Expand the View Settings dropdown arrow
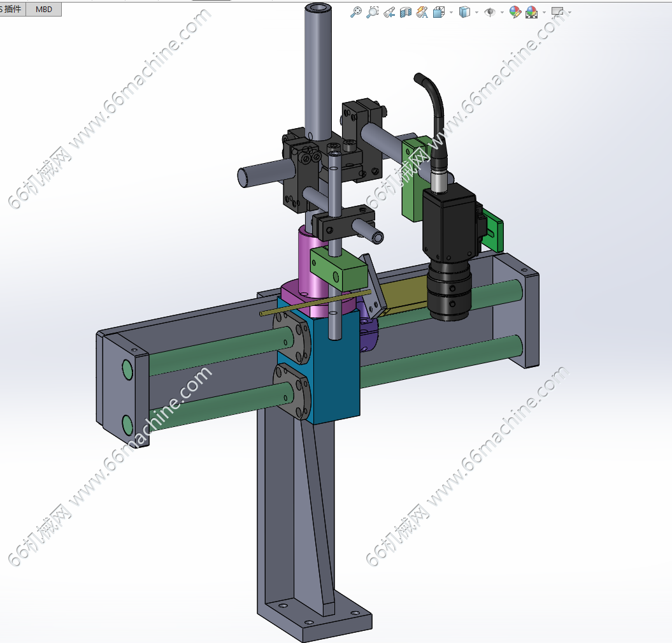Screen dimensions: 672x643 (x=569, y=13)
